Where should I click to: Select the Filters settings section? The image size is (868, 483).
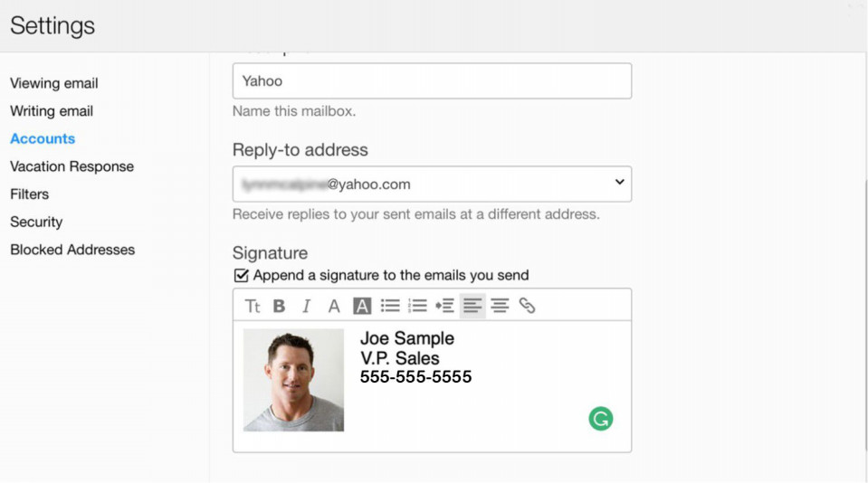[29, 194]
